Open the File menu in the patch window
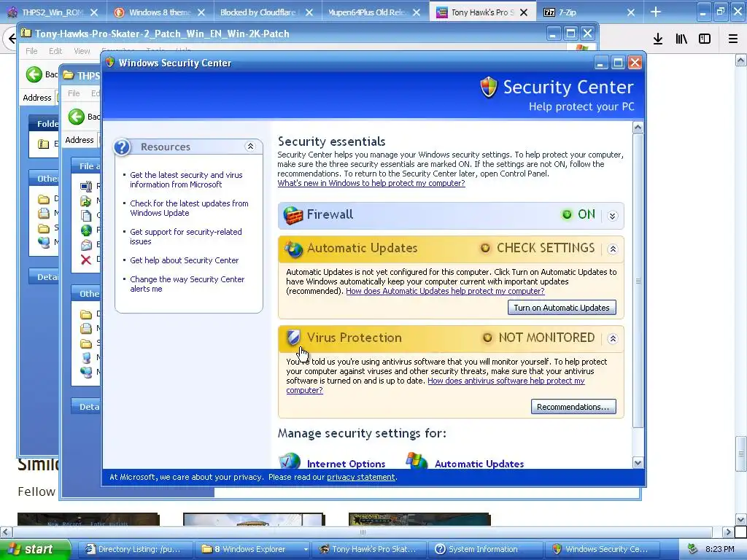 [31, 51]
